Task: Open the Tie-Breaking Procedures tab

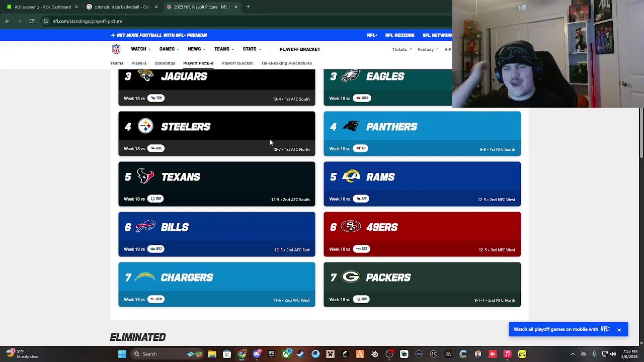Action: [x=286, y=63]
